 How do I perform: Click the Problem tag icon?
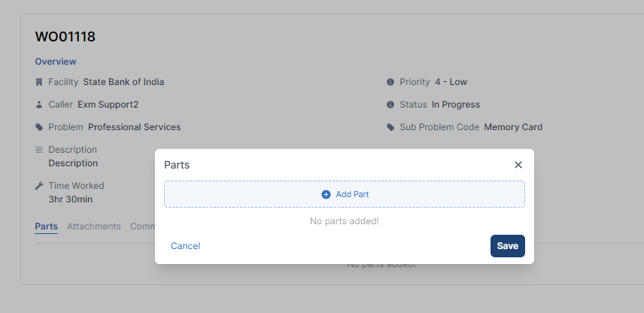(39, 127)
